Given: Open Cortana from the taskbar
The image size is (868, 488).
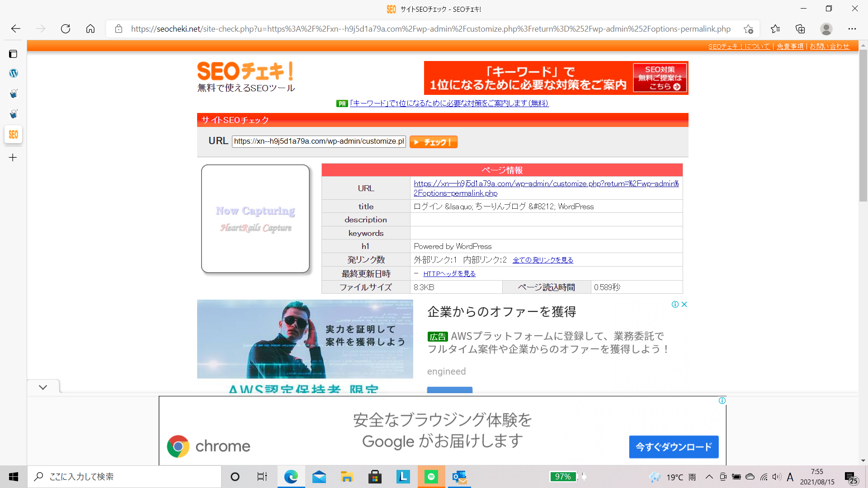Looking at the screenshot, I should pos(235,477).
